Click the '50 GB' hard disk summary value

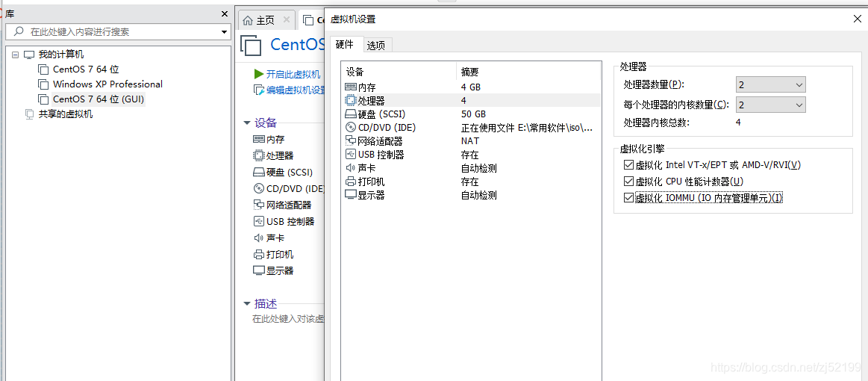[473, 114]
